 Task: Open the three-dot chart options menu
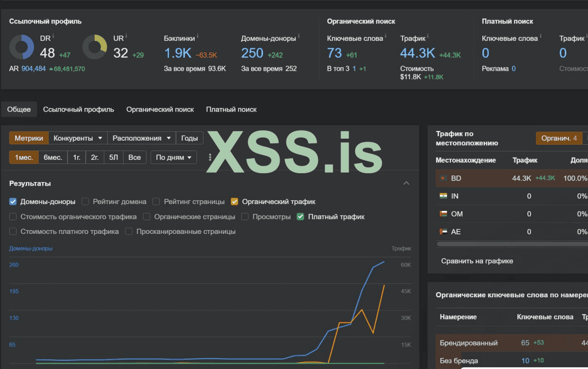[210, 157]
